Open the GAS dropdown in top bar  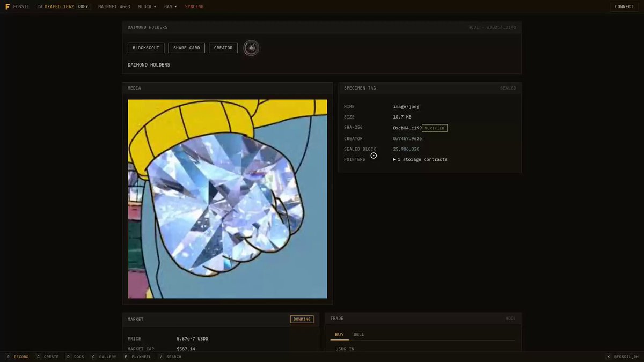(170, 6)
